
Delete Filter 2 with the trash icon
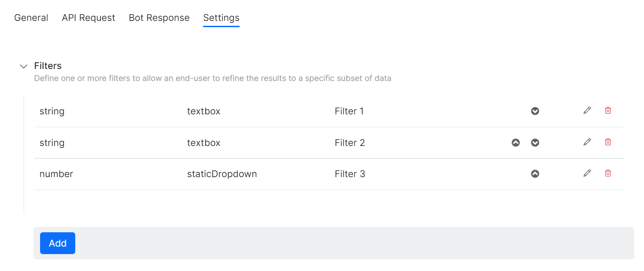click(607, 142)
